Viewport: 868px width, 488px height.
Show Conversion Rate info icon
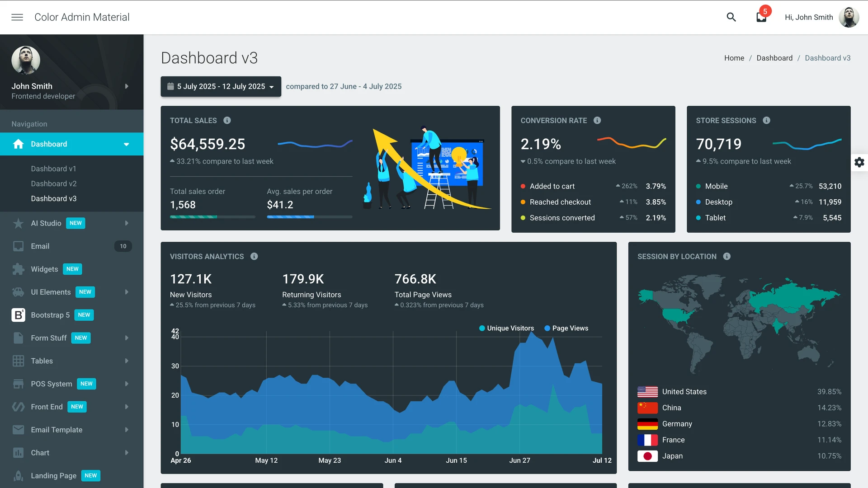[x=597, y=120]
